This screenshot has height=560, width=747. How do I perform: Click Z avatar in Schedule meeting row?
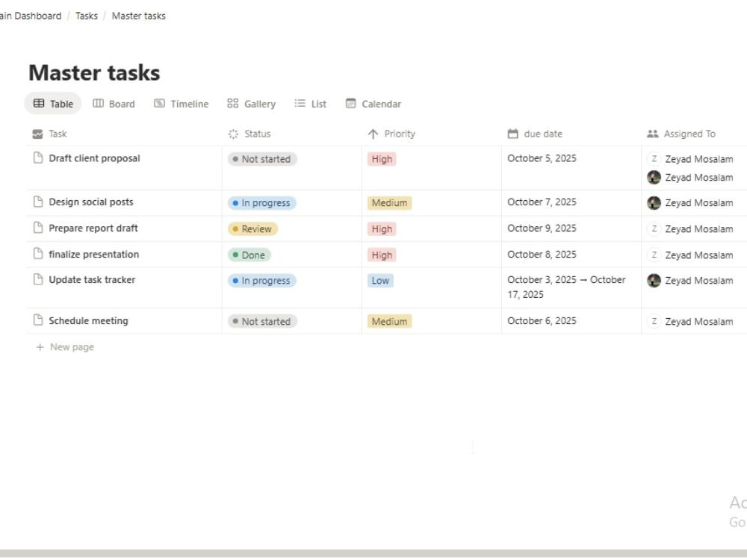pyautogui.click(x=654, y=321)
